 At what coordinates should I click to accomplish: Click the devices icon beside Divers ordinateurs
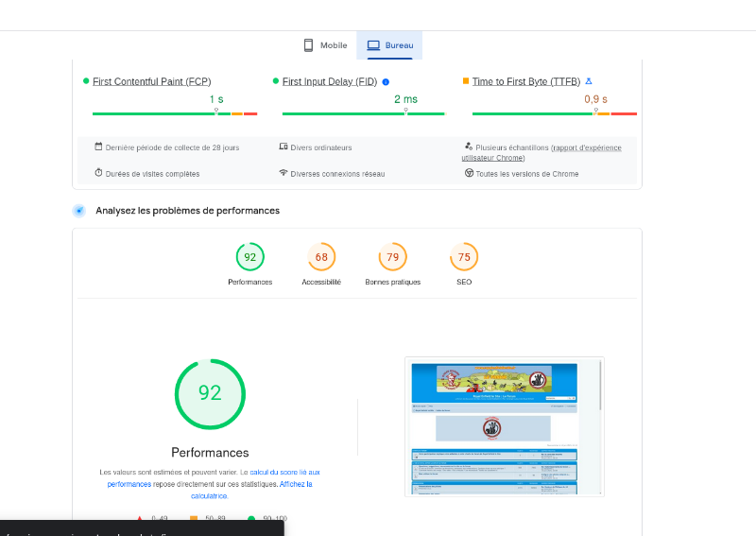tap(283, 147)
